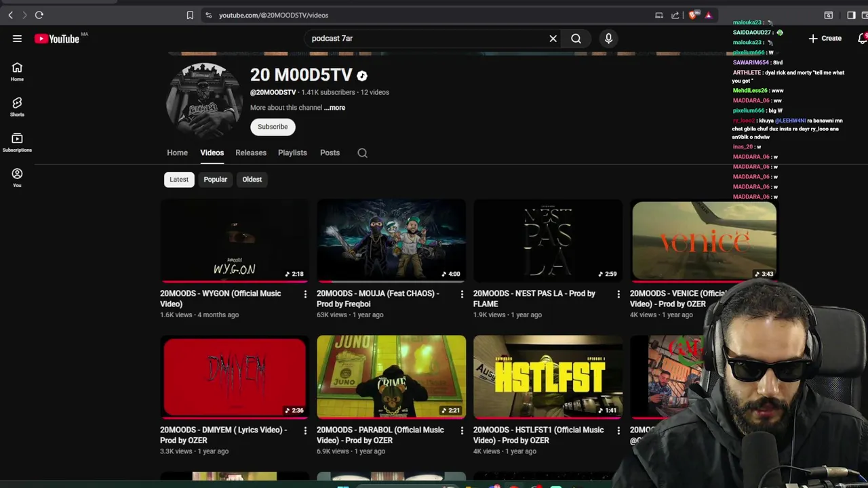Open options menu for N'EST PAS LA video

pyautogui.click(x=618, y=294)
